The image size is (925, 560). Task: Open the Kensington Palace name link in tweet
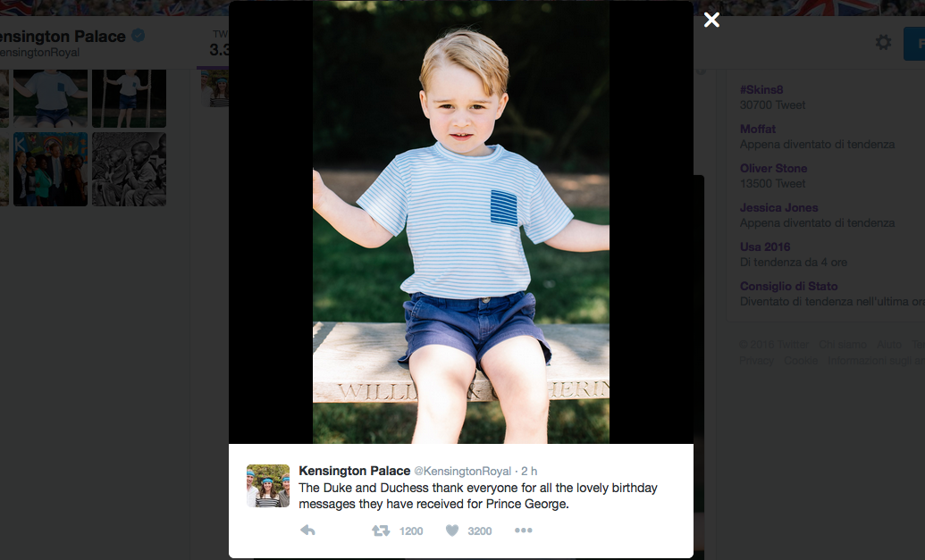tap(354, 471)
